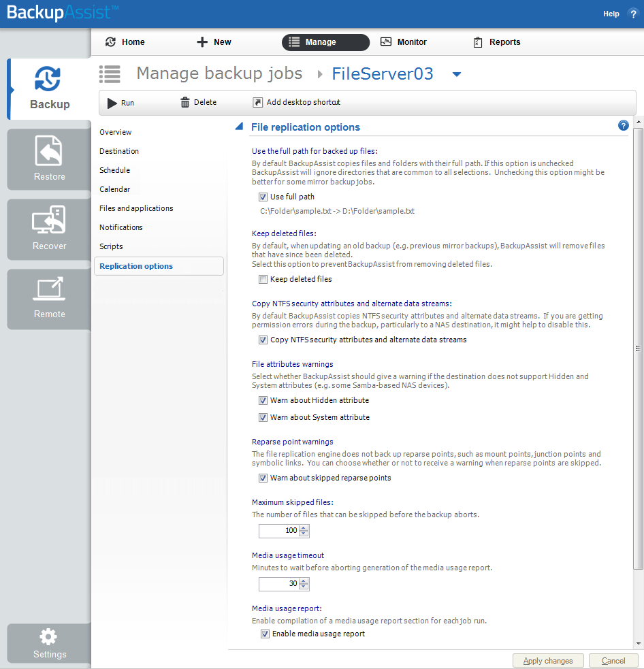This screenshot has height=669, width=644.
Task: Toggle Warn about Hidden attribute
Action: point(263,401)
